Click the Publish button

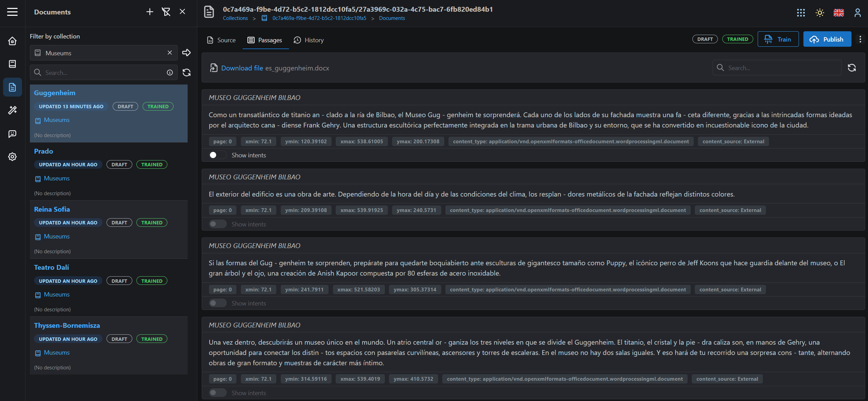pyautogui.click(x=827, y=39)
